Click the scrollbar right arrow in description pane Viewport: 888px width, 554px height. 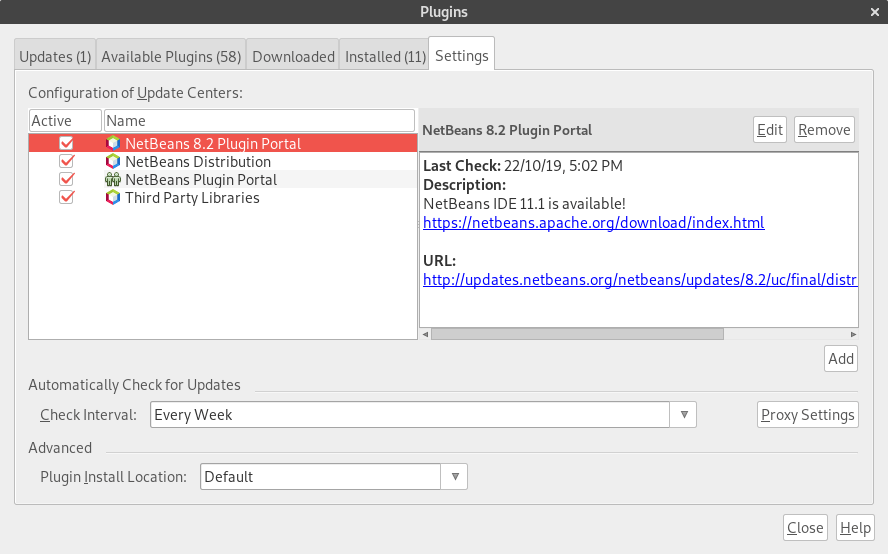[x=853, y=334]
